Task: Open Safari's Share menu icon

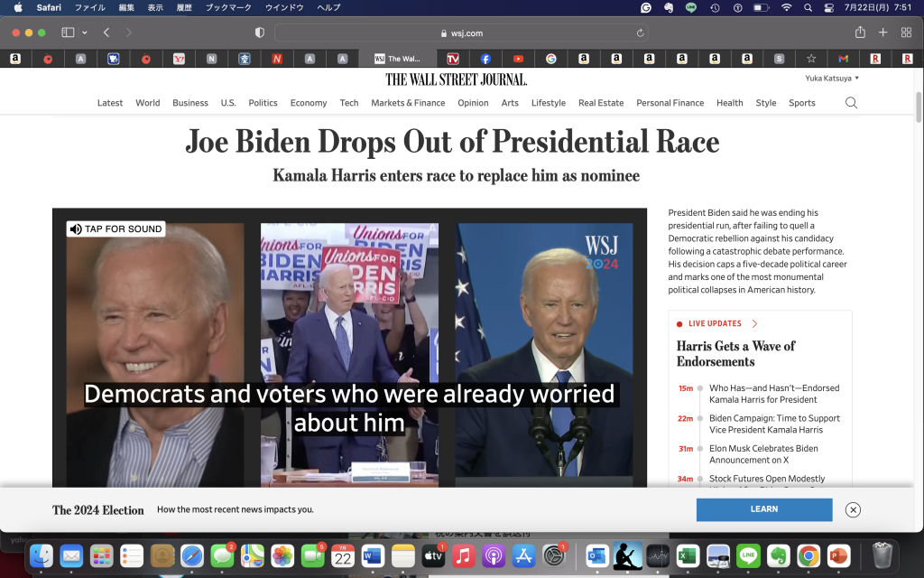Action: coord(860,33)
